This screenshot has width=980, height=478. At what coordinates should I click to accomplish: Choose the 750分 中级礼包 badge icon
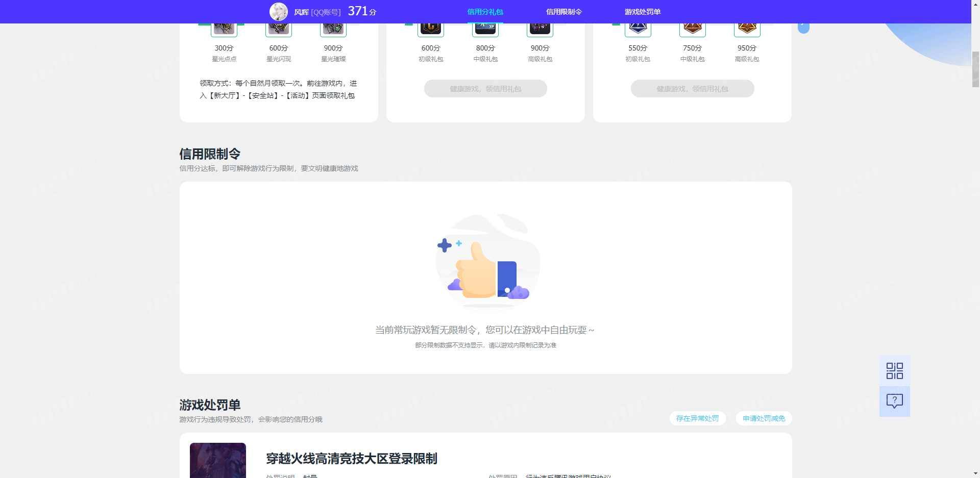tap(693, 30)
